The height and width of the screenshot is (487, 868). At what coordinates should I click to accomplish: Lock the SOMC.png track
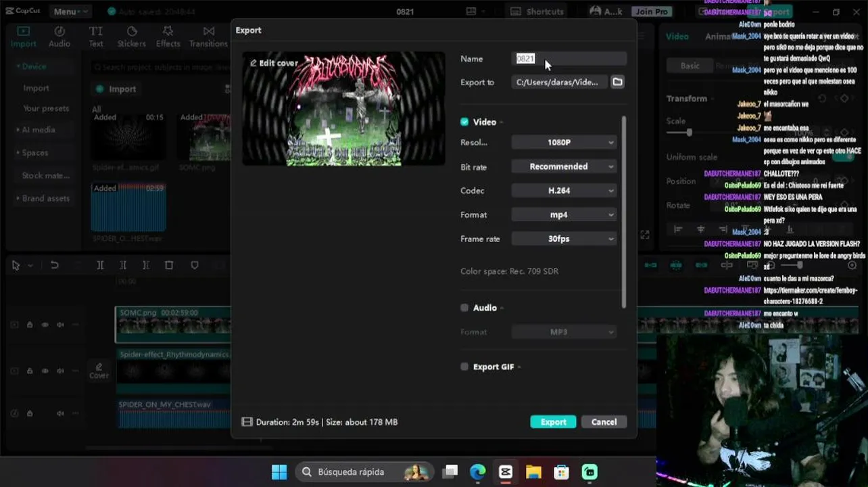(x=30, y=325)
